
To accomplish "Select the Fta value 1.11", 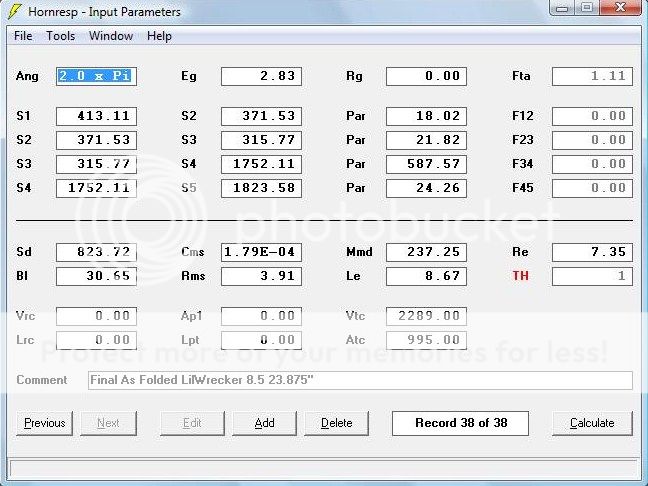I will pyautogui.click(x=592, y=76).
